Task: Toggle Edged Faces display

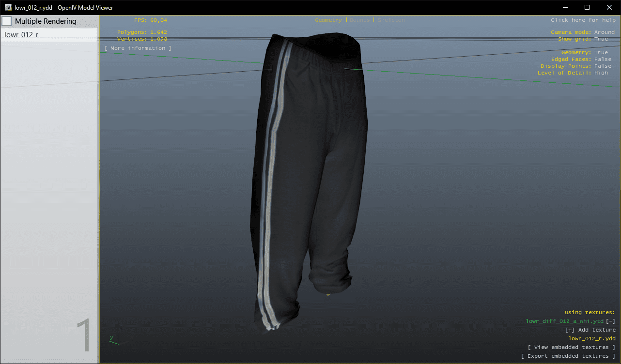Action: tap(603, 59)
